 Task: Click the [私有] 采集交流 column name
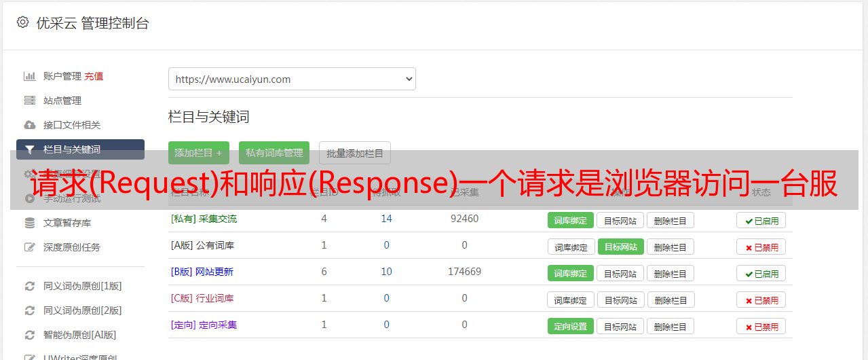[204, 219]
